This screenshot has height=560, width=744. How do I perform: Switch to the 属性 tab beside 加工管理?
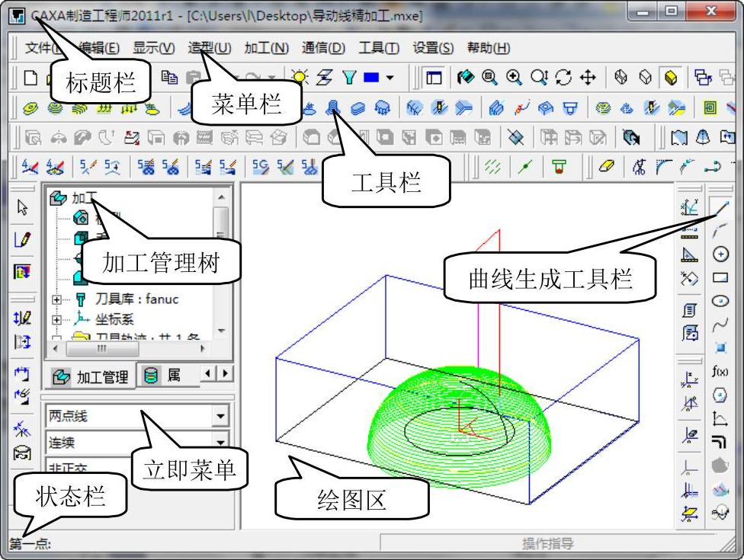pyautogui.click(x=168, y=376)
